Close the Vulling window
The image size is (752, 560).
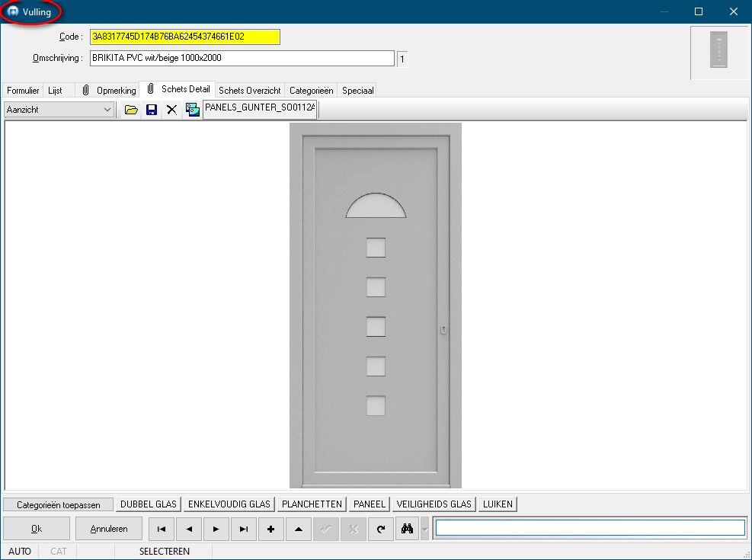coord(734,11)
